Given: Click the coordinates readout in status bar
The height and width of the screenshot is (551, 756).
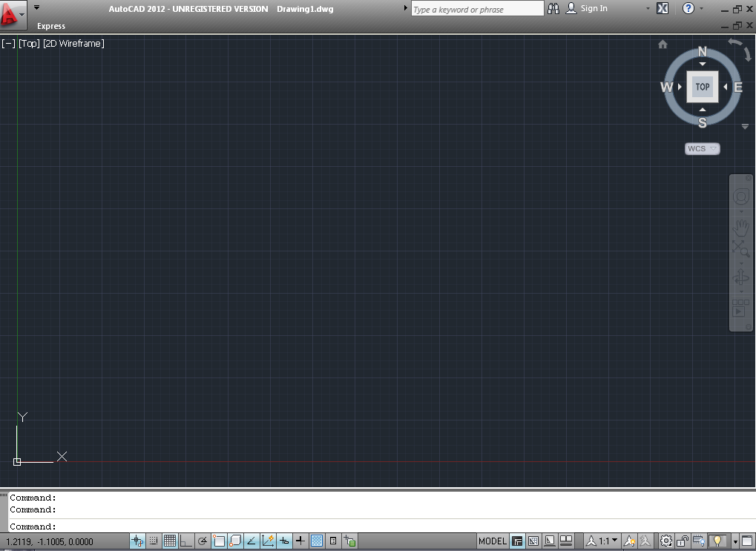Looking at the screenshot, I should [50, 541].
